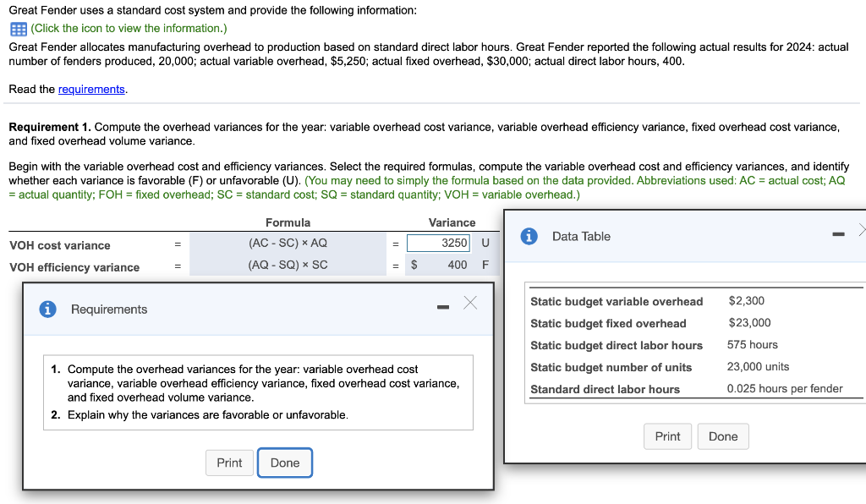Click the F label for VOH efficiency variance
Viewport: 866px width, 504px height.
pyautogui.click(x=485, y=265)
